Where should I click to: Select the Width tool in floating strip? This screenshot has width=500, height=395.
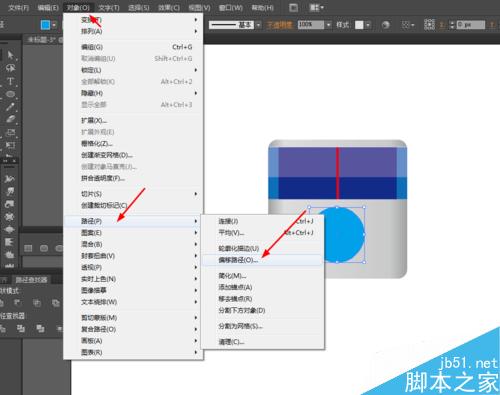9,179
